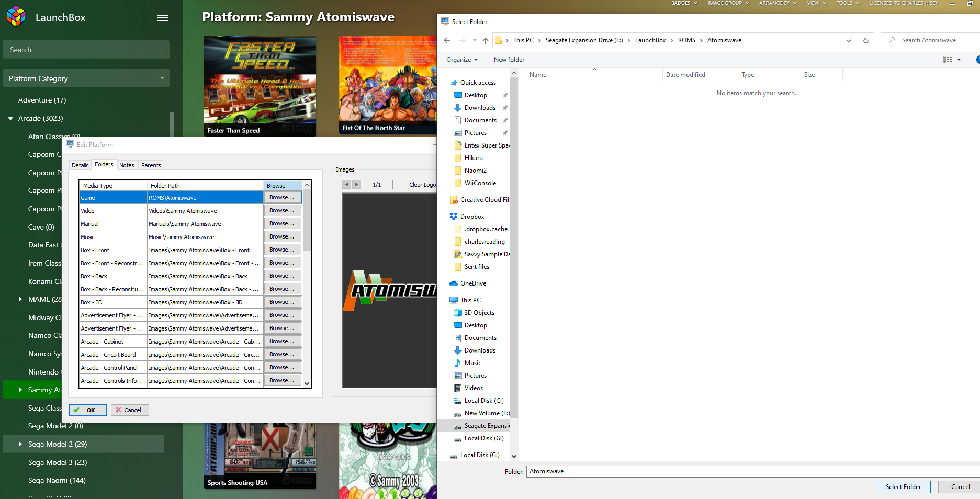Create a New folder
Viewport: 980px width, 499px height.
tap(509, 60)
